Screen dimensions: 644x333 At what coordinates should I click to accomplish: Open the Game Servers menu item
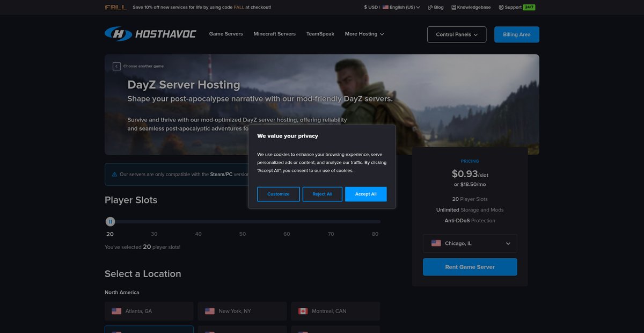[x=226, y=34]
